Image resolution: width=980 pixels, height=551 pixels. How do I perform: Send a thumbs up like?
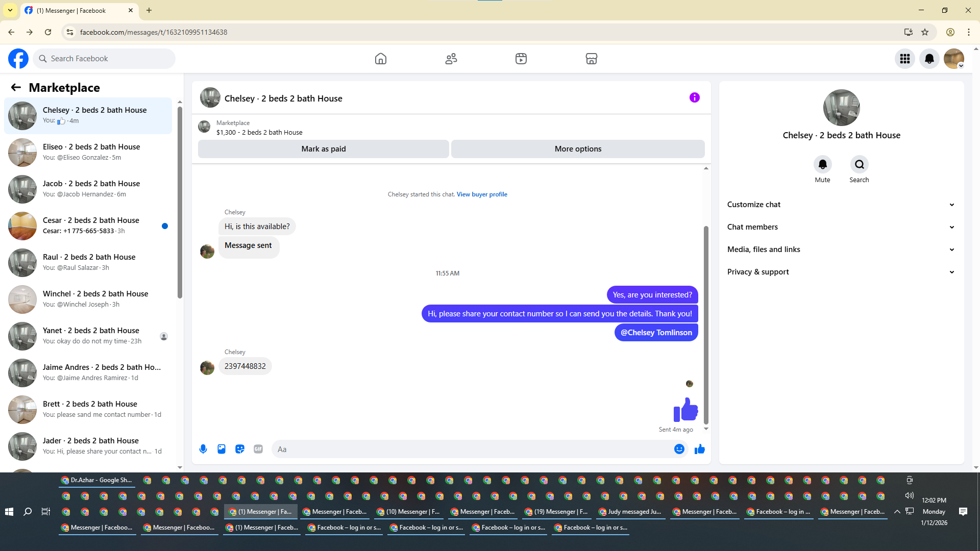699,449
